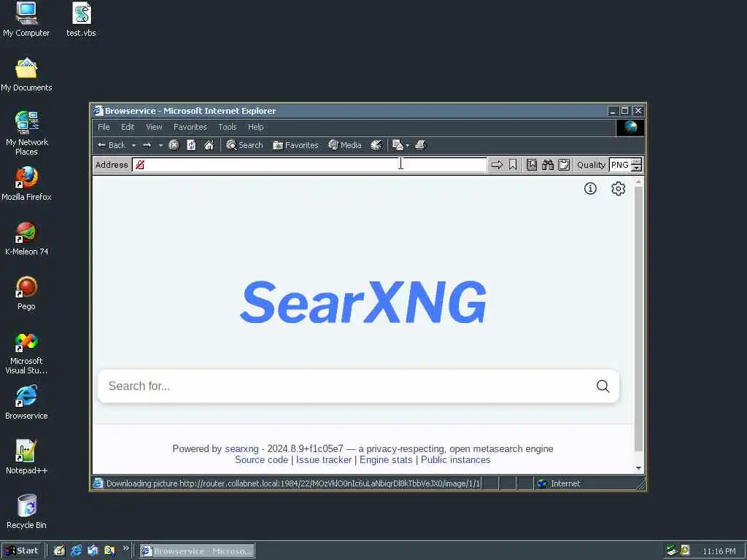The height and width of the screenshot is (560, 747).
Task: Click the Go arrow next to address bar
Action: click(497, 165)
